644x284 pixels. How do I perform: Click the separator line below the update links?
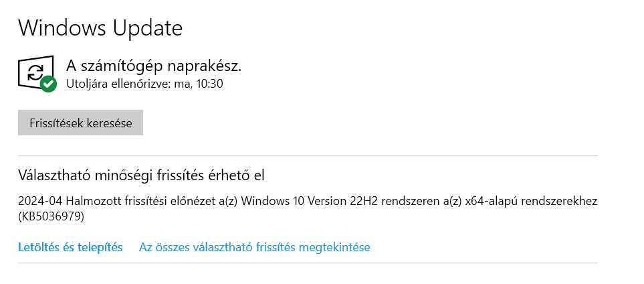coord(308,263)
